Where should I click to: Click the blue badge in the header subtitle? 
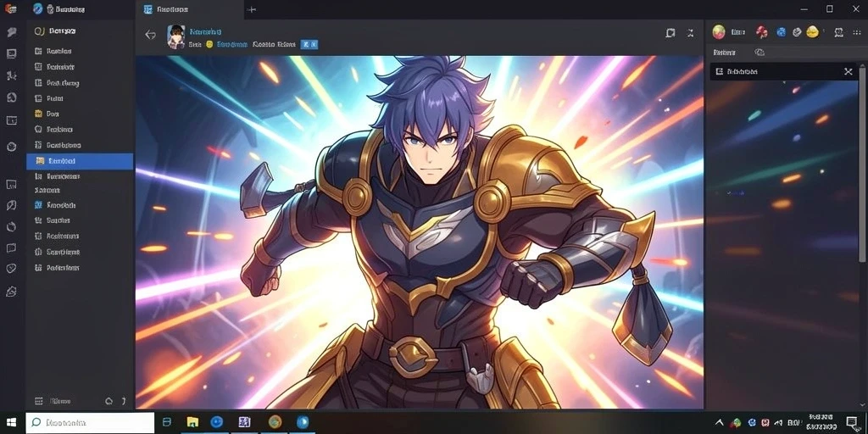[309, 44]
